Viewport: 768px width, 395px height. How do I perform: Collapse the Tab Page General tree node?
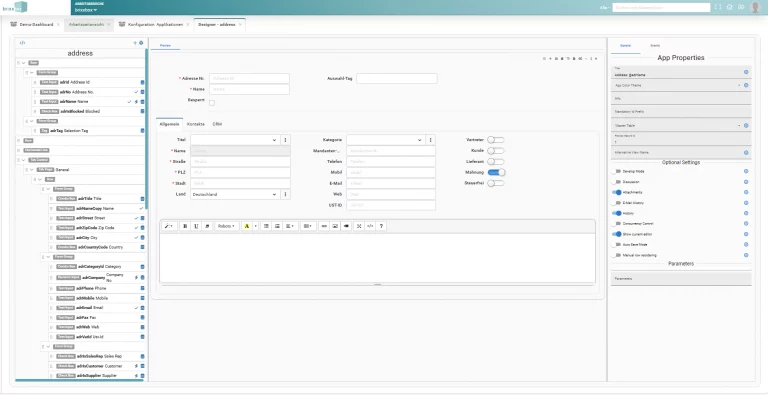pos(31,170)
